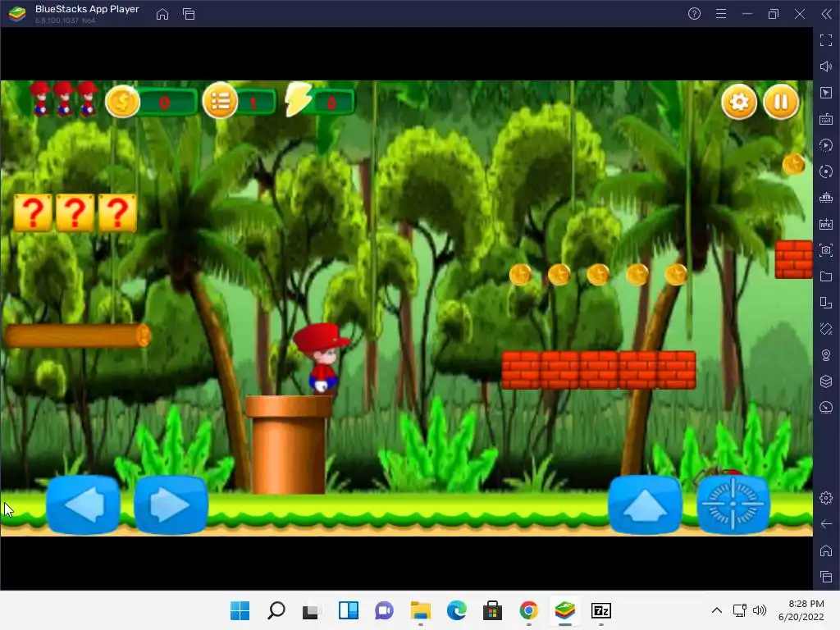This screenshot has height=630, width=840.
Task: Fire using the blue crosshair button
Action: [x=733, y=504]
